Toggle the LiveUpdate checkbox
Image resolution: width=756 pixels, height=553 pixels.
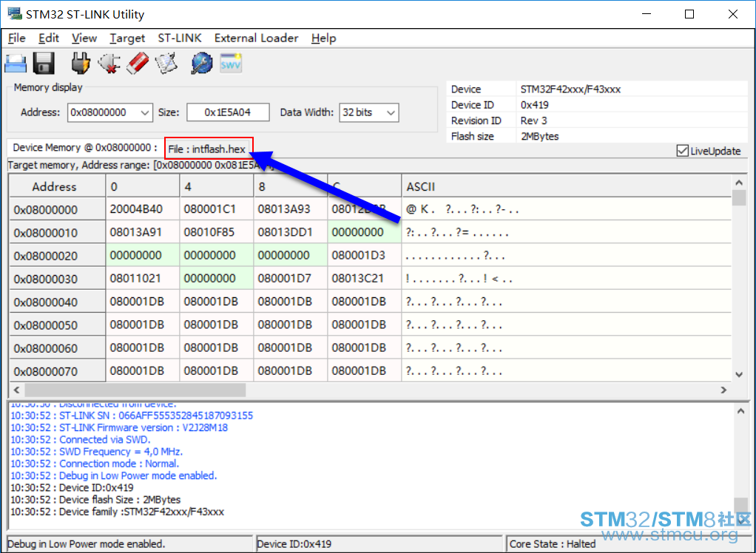(x=682, y=151)
